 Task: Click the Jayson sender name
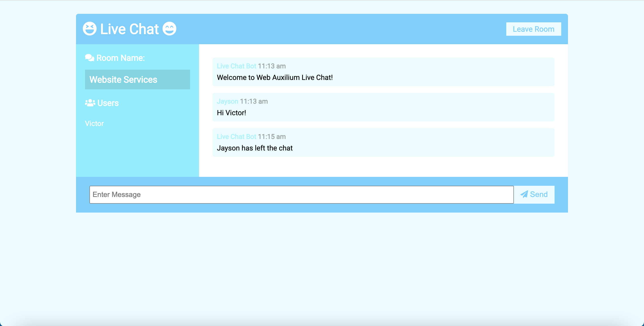coord(227,101)
